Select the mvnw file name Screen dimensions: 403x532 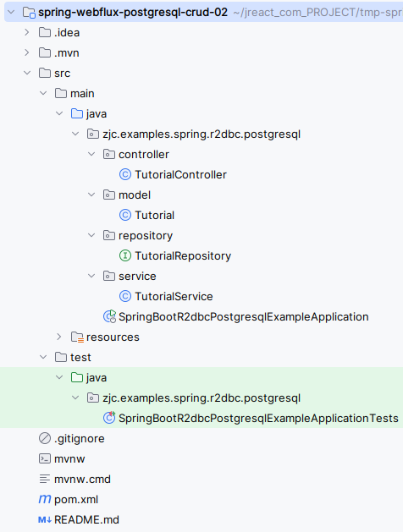click(x=69, y=458)
